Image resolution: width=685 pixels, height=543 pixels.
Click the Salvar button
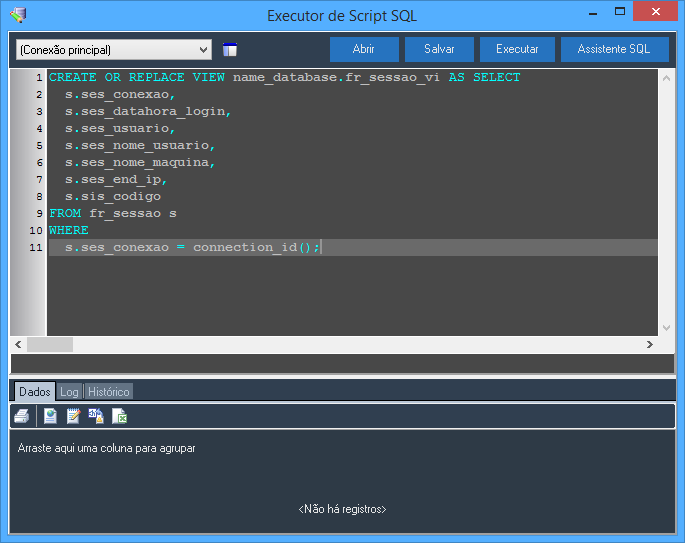(439, 49)
